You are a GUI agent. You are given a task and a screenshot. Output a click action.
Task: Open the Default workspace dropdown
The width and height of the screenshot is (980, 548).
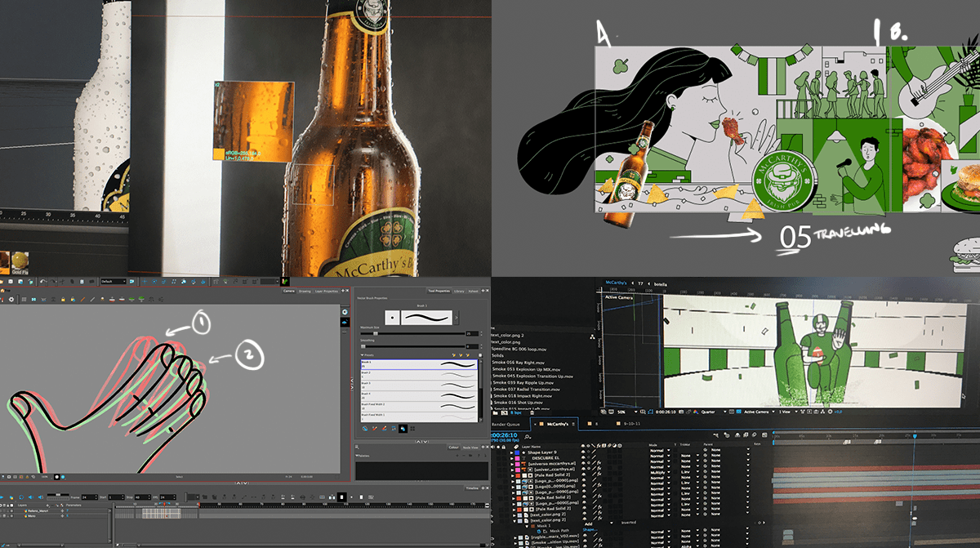click(x=112, y=281)
